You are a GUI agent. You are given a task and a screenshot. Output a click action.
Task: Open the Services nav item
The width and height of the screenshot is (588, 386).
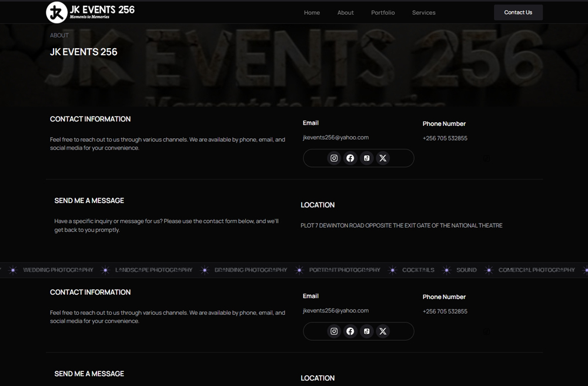click(x=424, y=12)
